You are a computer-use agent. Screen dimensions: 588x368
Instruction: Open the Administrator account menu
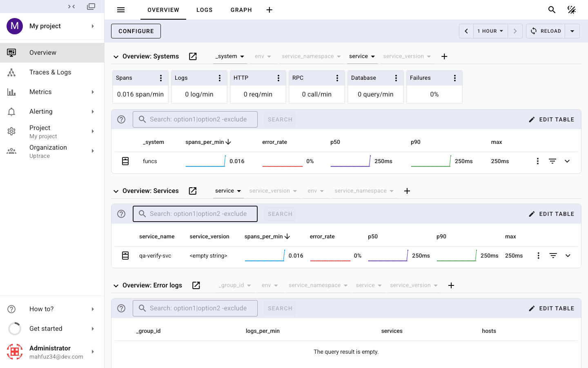click(52, 352)
